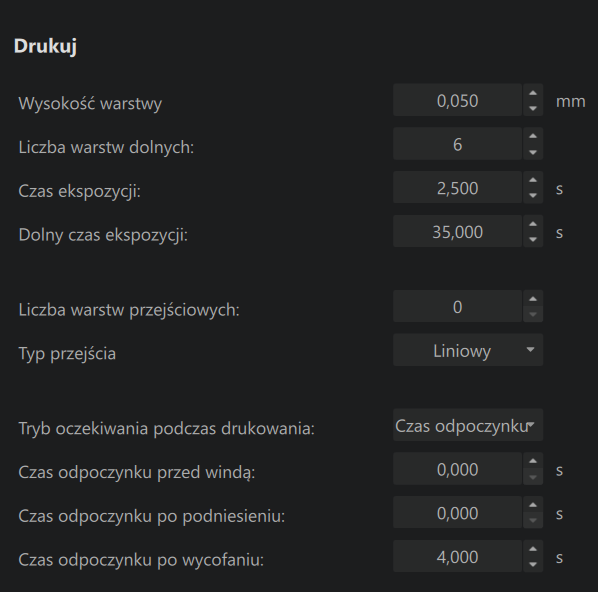
Task: Expand Tryb oczekiwania podczas drukowania dropdown
Action: click(x=468, y=425)
